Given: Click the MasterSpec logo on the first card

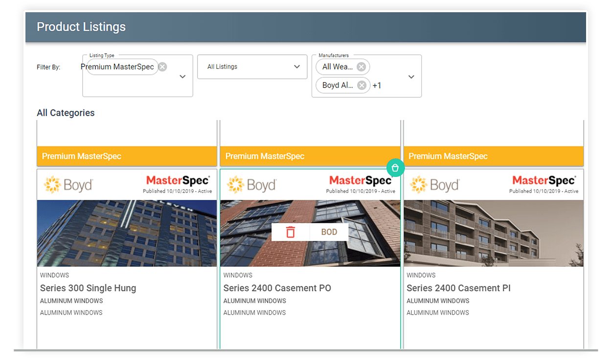Looking at the screenshot, I should click(x=178, y=180).
